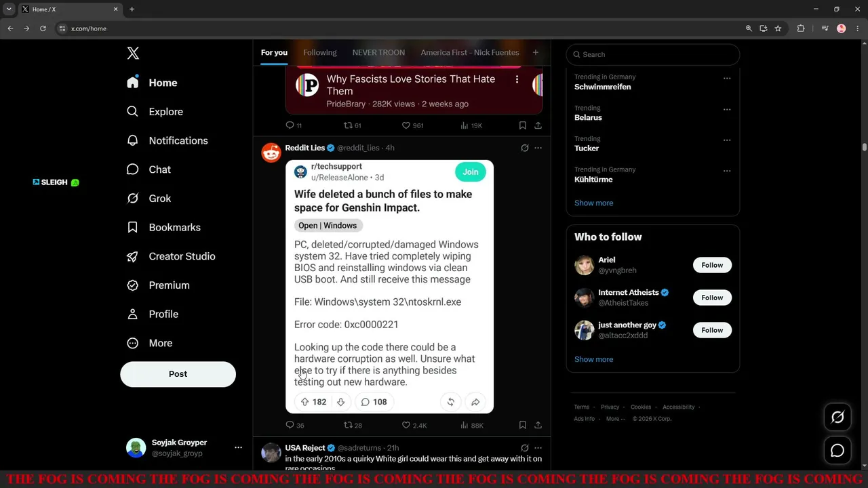This screenshot has width=868, height=488.
Task: Open more menu on USA Reject post
Action: [x=538, y=448]
